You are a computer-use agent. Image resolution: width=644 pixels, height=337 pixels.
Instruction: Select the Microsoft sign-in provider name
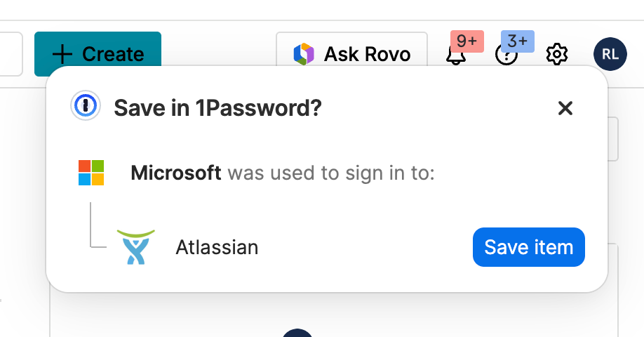click(x=176, y=173)
